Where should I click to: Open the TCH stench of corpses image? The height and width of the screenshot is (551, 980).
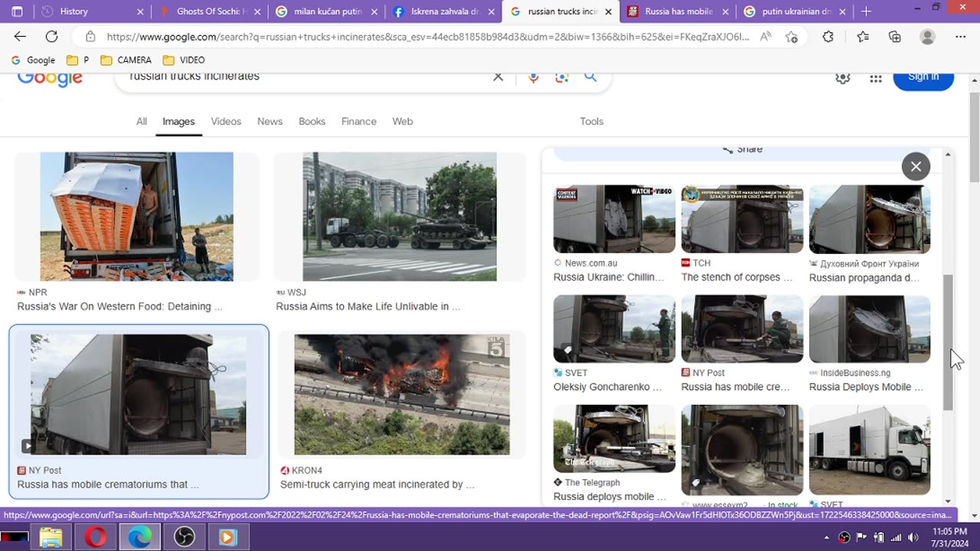(742, 219)
